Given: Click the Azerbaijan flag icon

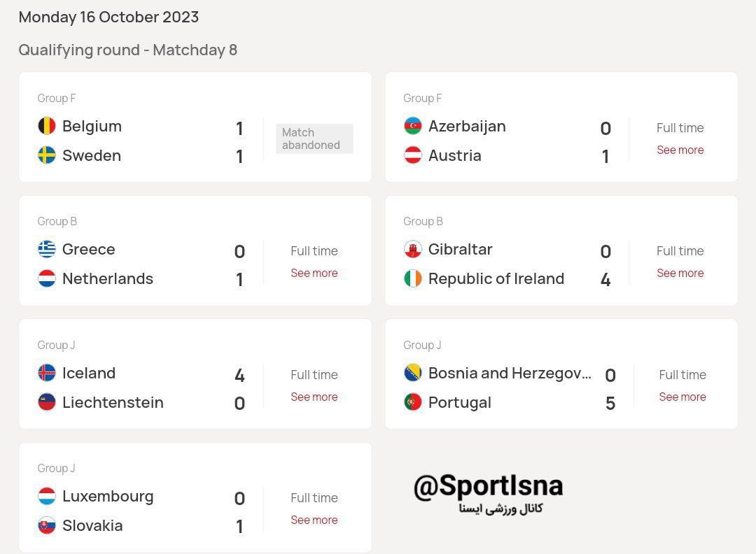Looking at the screenshot, I should pos(413,126).
